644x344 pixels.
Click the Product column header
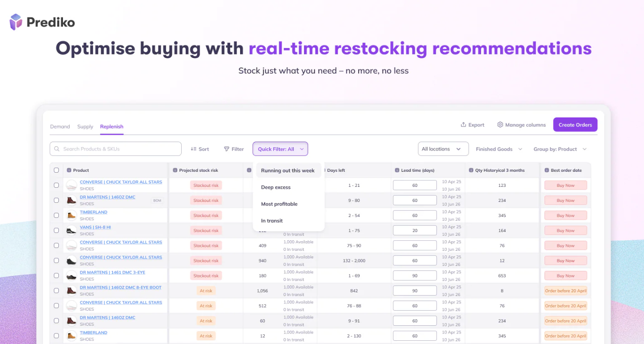coord(116,170)
